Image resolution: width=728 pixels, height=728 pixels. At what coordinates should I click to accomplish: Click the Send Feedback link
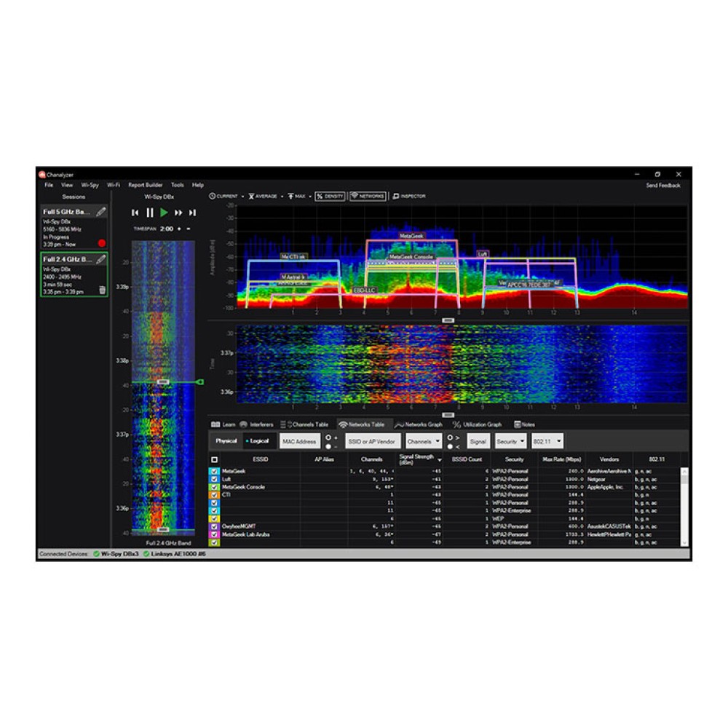[x=663, y=186]
